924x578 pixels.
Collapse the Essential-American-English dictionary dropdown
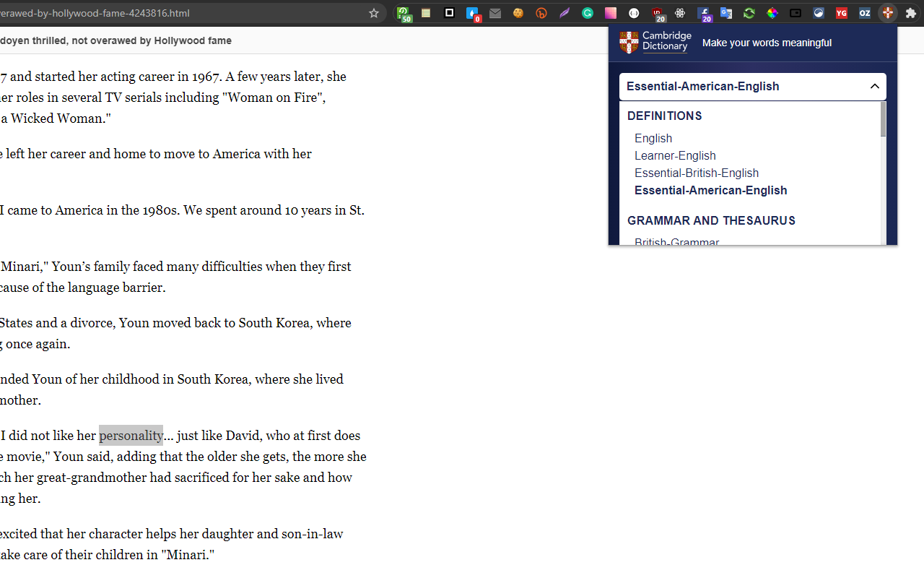(x=874, y=87)
